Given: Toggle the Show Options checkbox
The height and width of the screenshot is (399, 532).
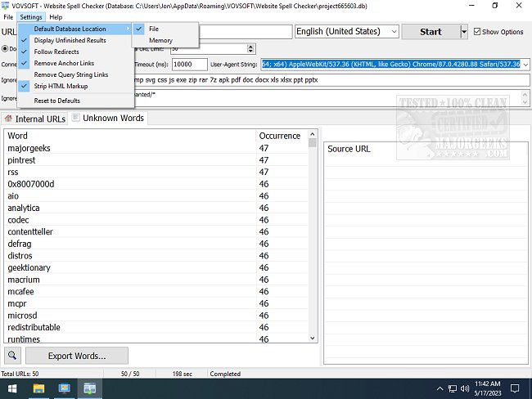Looking at the screenshot, I should [477, 32].
